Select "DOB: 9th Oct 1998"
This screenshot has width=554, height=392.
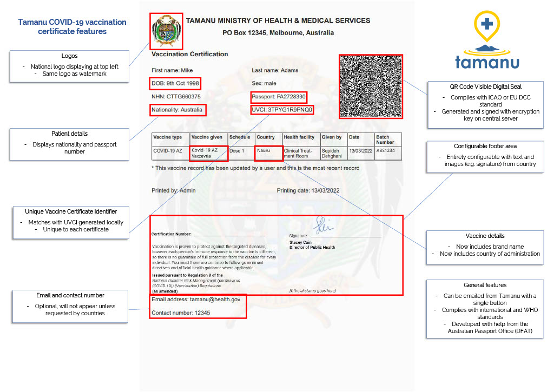[x=175, y=83]
